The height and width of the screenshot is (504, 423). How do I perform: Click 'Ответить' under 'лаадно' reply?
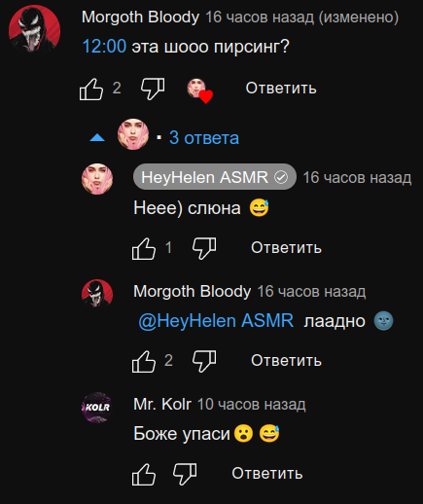286,360
